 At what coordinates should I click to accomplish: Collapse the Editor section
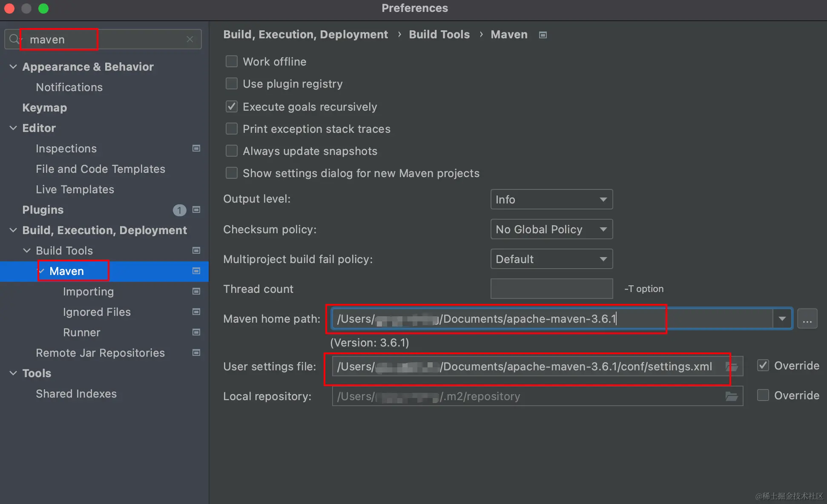13,128
